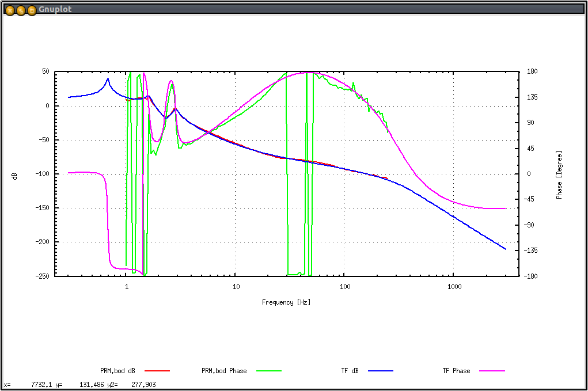This screenshot has width=588, height=391.
Task: Click the '-90' tick on Phase axis
Action: click(529, 225)
